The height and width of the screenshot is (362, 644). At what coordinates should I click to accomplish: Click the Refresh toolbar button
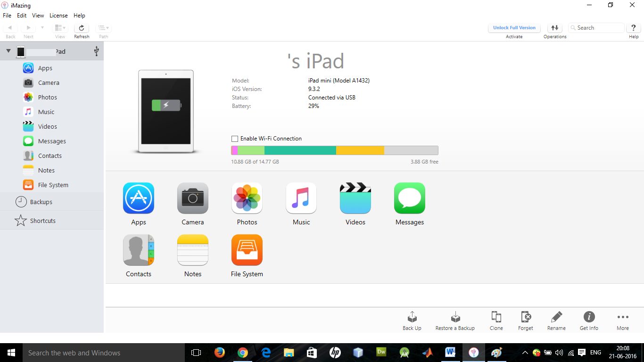click(82, 28)
